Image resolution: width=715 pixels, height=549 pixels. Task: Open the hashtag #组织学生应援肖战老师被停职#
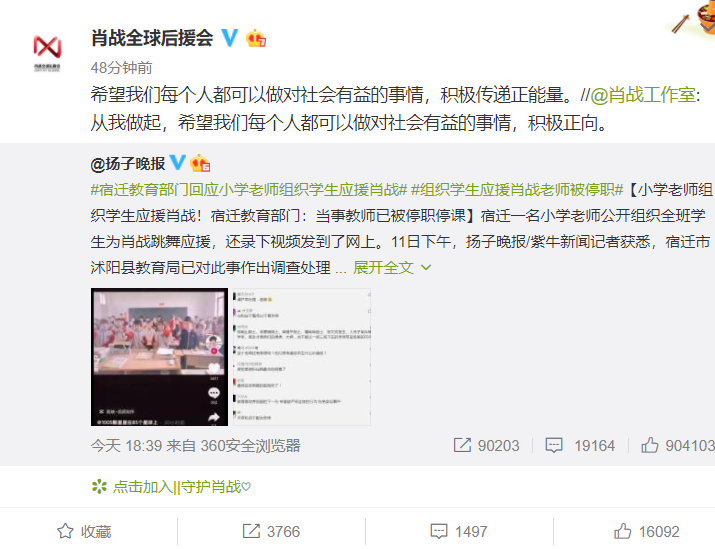pos(517,190)
